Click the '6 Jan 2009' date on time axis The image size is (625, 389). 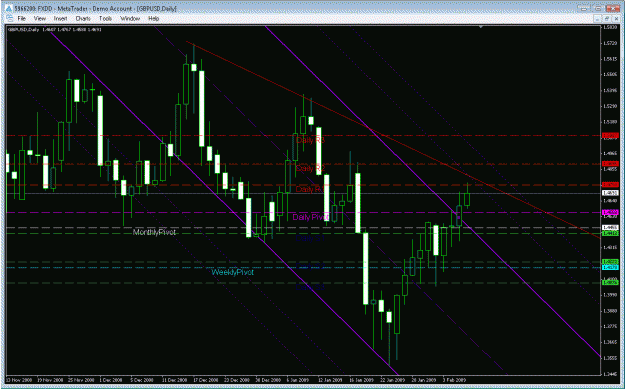pyautogui.click(x=299, y=379)
